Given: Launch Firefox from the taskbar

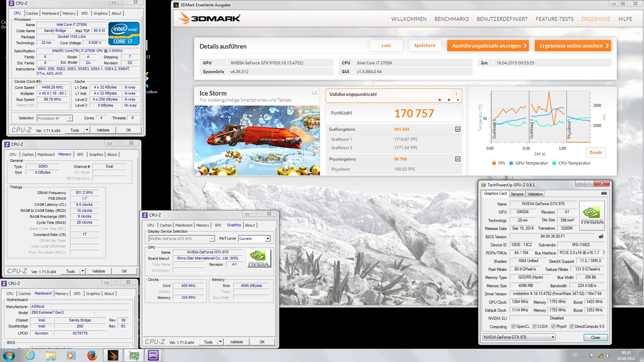Looking at the screenshot, I should coord(92,355).
